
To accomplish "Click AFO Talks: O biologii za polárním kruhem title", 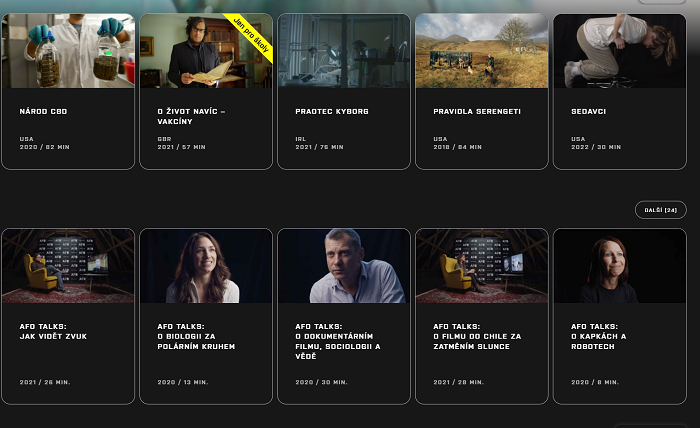I will (196, 337).
